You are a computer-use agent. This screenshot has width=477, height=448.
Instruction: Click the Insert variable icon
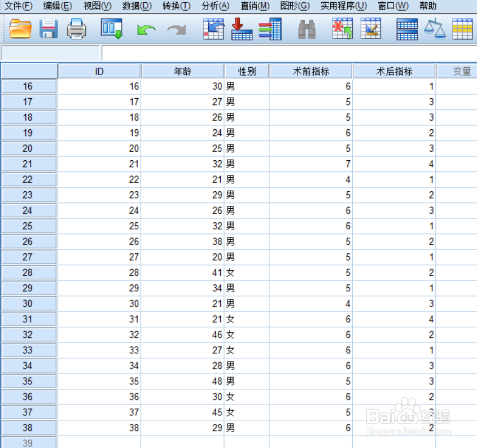pos(371,29)
